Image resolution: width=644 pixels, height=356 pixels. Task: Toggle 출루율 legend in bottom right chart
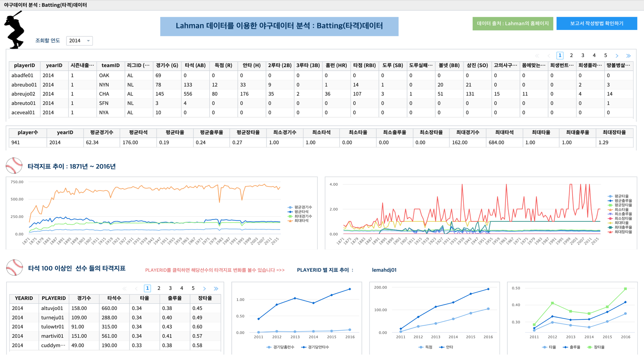click(572, 347)
